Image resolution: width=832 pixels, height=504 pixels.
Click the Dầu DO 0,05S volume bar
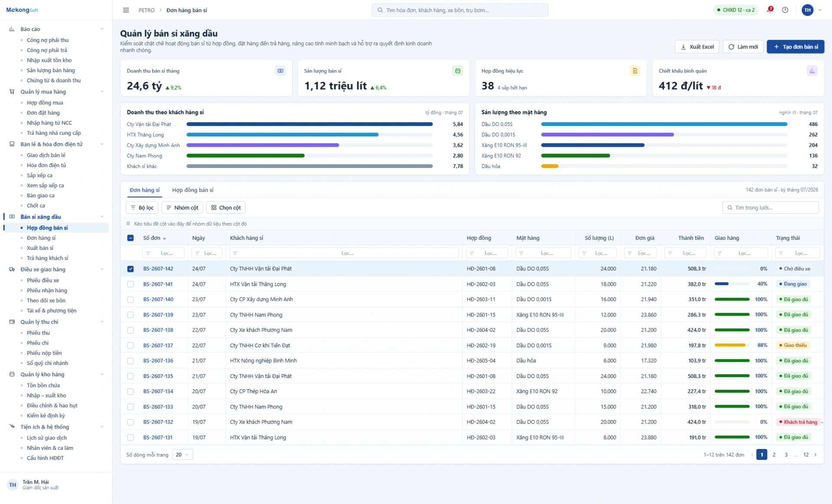click(664, 124)
